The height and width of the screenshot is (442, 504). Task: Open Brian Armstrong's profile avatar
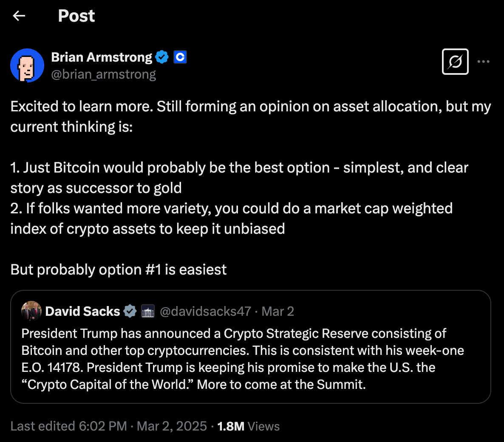(x=27, y=65)
